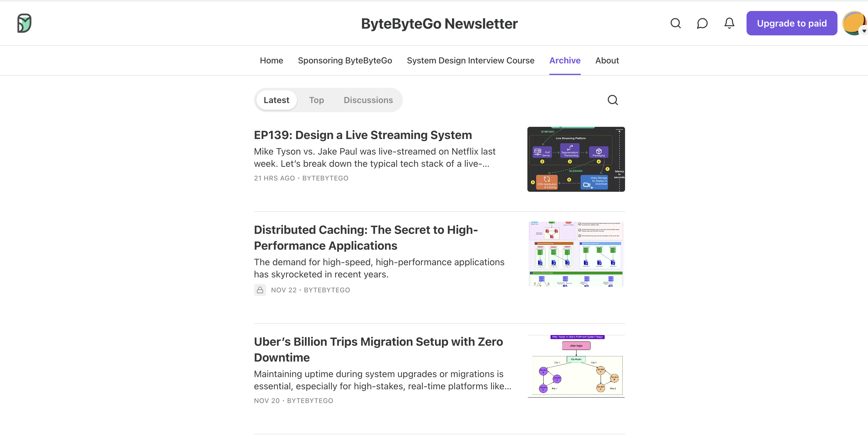The height and width of the screenshot is (439, 868).
Task: Click the Live Streaming Platform thumbnail
Action: [x=576, y=159]
